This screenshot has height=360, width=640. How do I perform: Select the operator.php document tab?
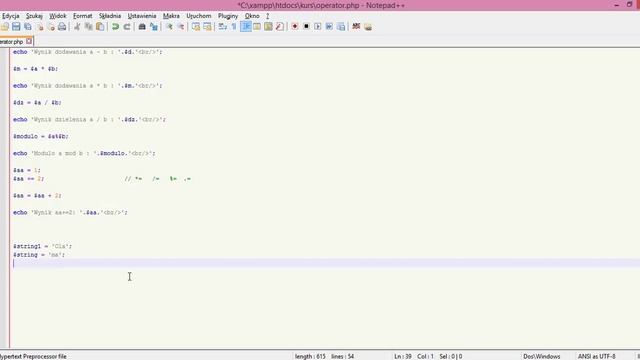coord(16,41)
